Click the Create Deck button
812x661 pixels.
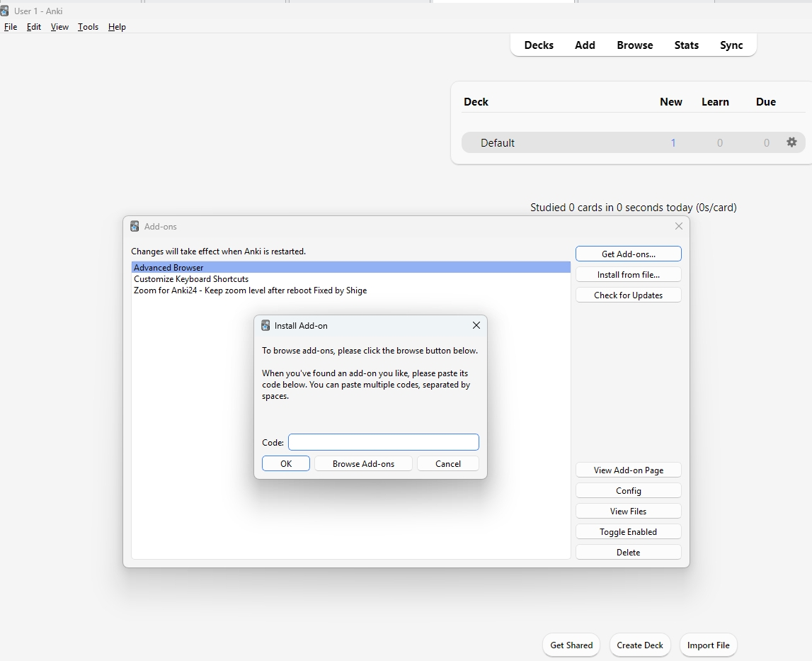(x=639, y=645)
